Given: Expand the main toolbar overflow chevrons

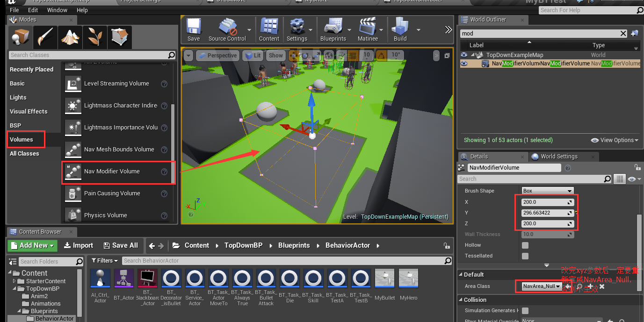Looking at the screenshot, I should pos(449,30).
